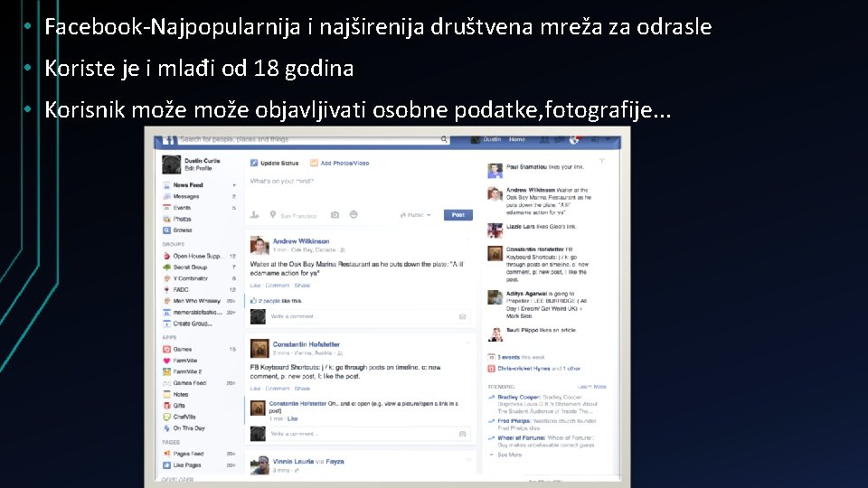Click the Pages Feed megaphone icon
This screenshot has height=488, width=868.
click(166, 454)
